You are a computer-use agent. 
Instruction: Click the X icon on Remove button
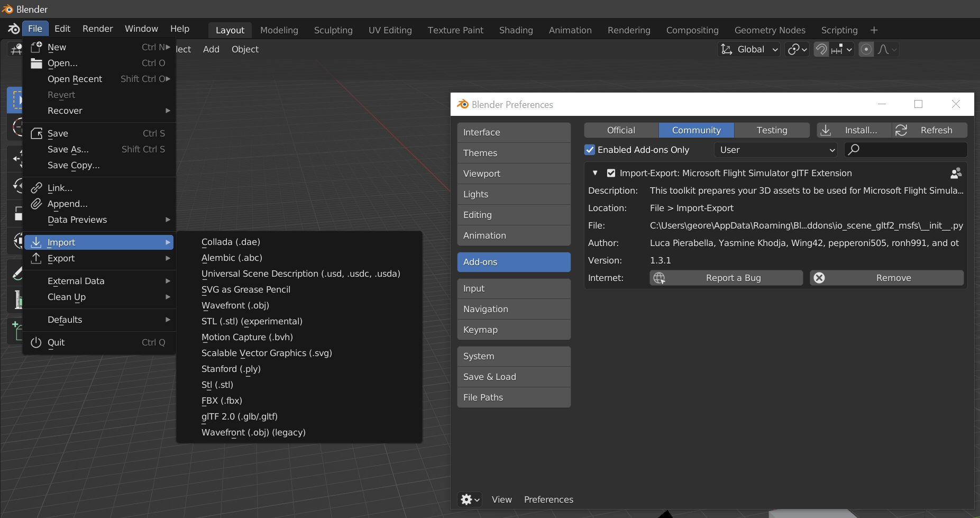[819, 278]
